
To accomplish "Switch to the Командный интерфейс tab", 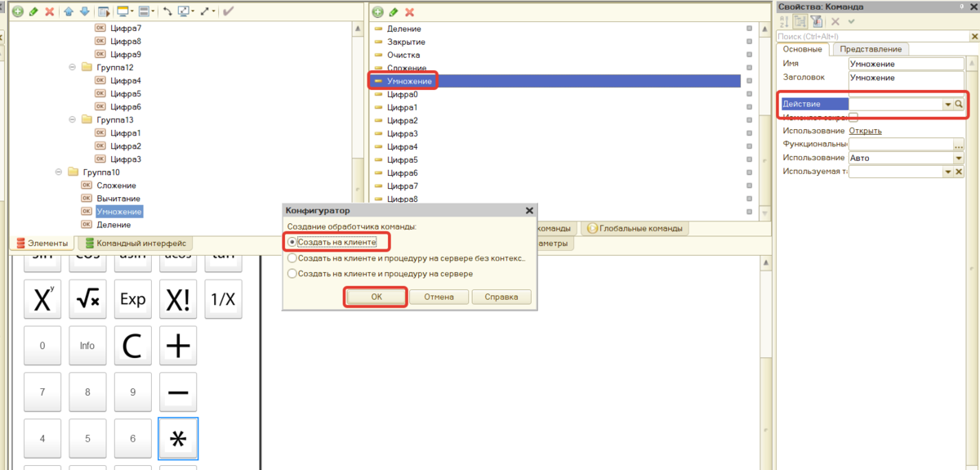I will (x=135, y=243).
